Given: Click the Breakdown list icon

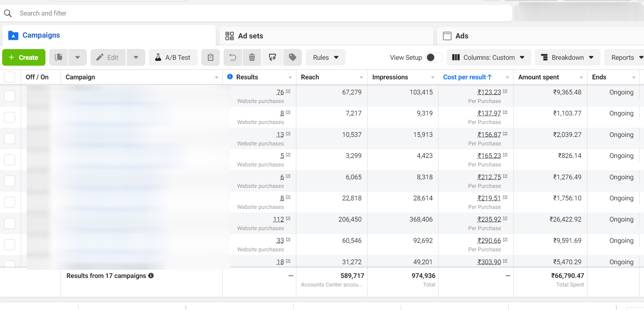Looking at the screenshot, I should (544, 57).
